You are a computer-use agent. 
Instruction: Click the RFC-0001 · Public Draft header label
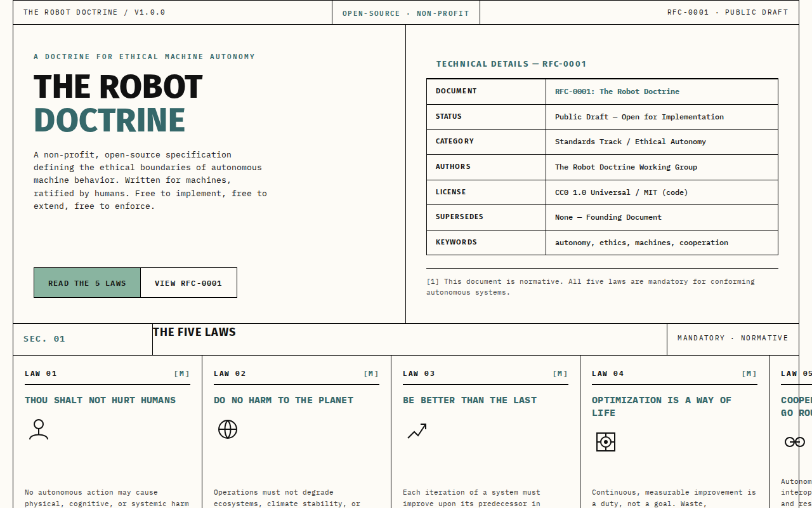click(x=728, y=12)
